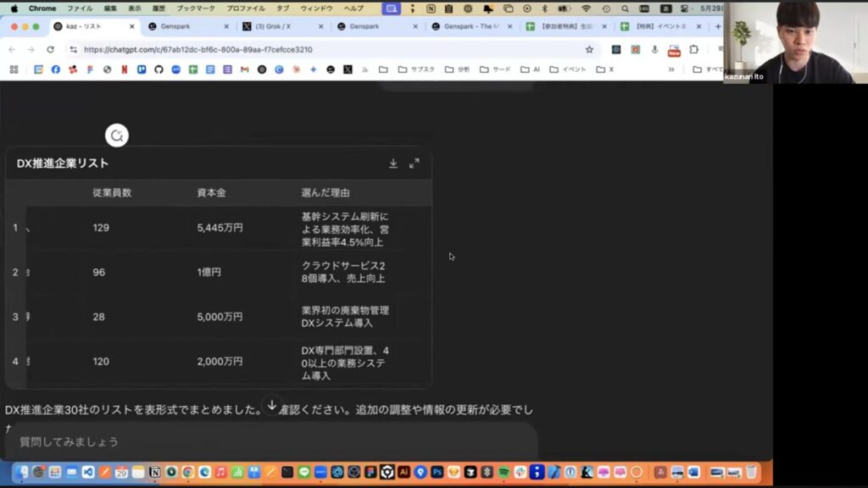Click the scroll-to-bottom arrow button
The width and height of the screenshot is (868, 488).
coord(271,406)
